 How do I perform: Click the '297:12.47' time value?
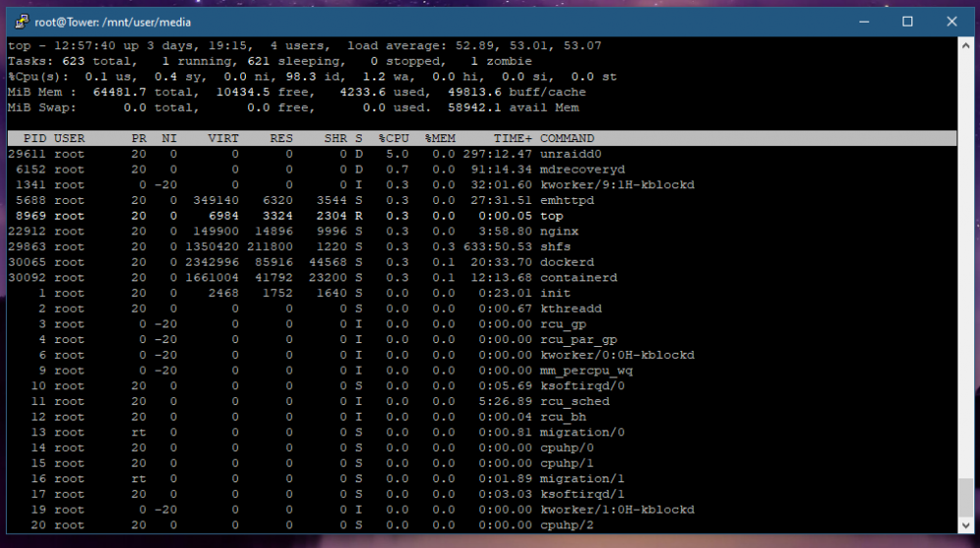point(498,154)
